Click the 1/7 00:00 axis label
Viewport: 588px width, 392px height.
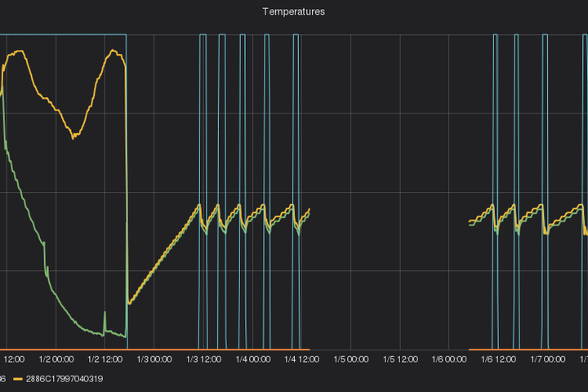548,359
